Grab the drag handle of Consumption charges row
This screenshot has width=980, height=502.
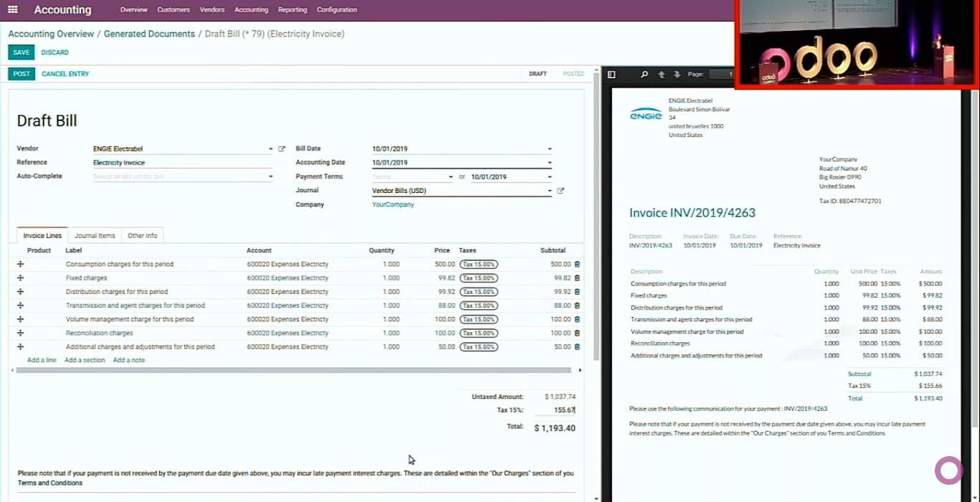coord(21,265)
